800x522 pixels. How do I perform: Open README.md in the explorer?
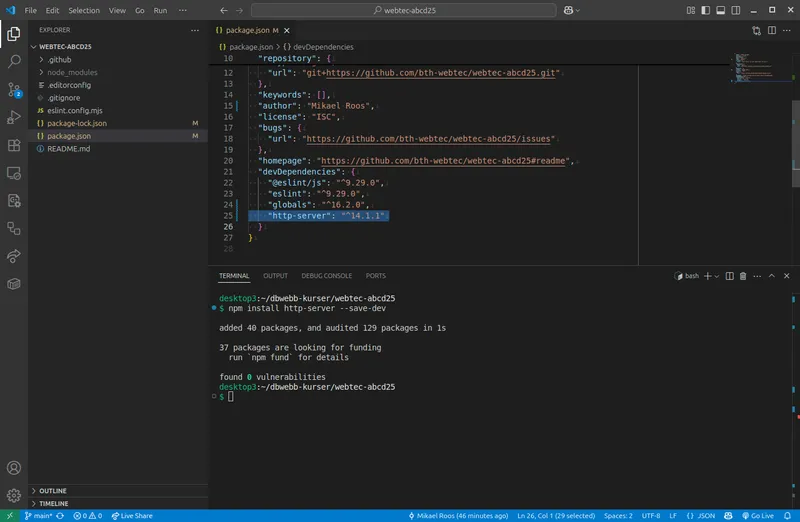tap(117, 148)
